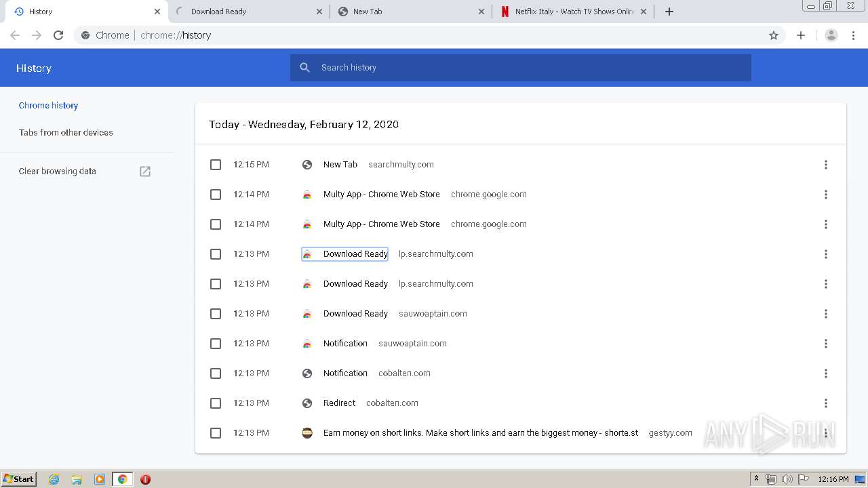Switch to the Netflix Italy tab
This screenshot has width=868, height=488.
[573, 12]
